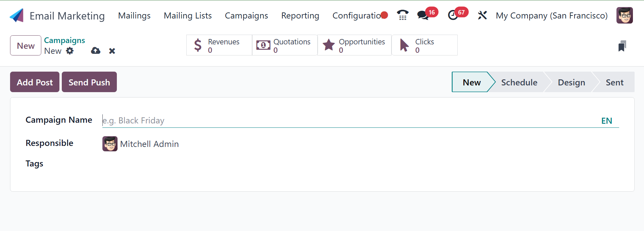Open the Mailings menu

[x=134, y=15]
